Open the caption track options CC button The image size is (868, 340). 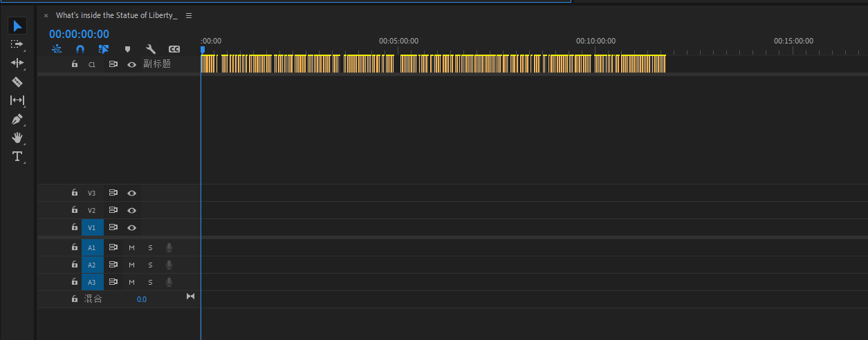pyautogui.click(x=174, y=49)
